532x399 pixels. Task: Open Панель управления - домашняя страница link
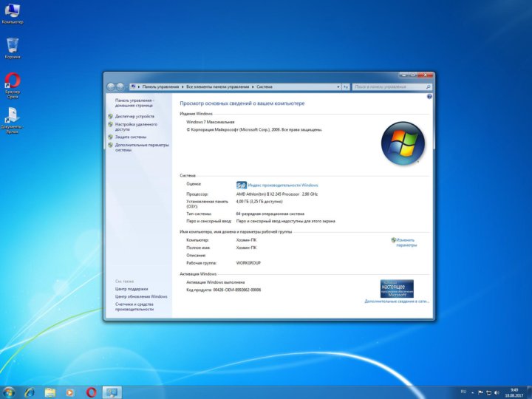[134, 103]
